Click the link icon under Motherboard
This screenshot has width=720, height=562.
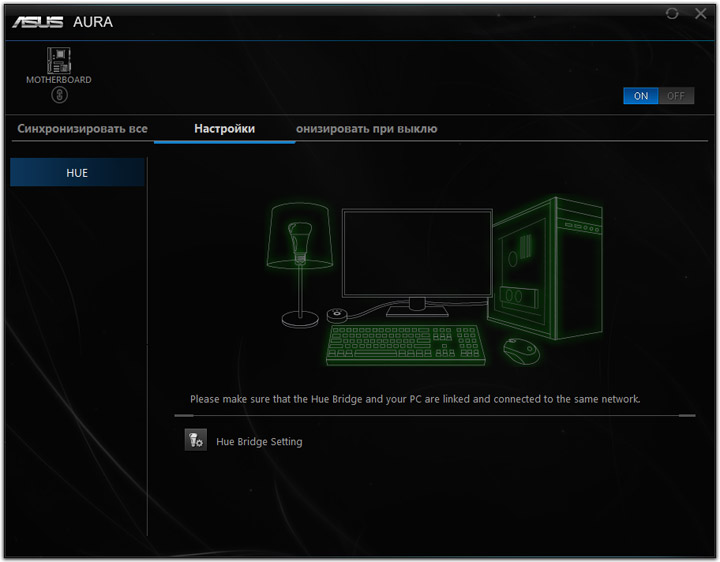[x=59, y=95]
